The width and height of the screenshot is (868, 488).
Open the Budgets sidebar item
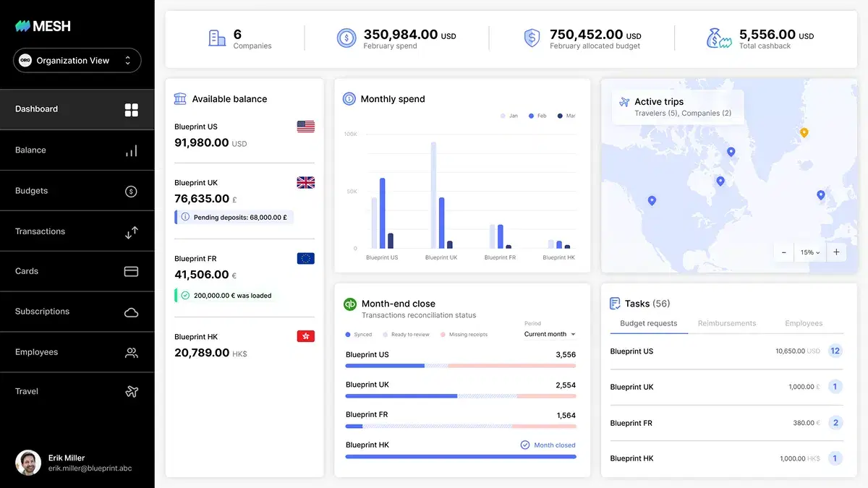[77, 191]
